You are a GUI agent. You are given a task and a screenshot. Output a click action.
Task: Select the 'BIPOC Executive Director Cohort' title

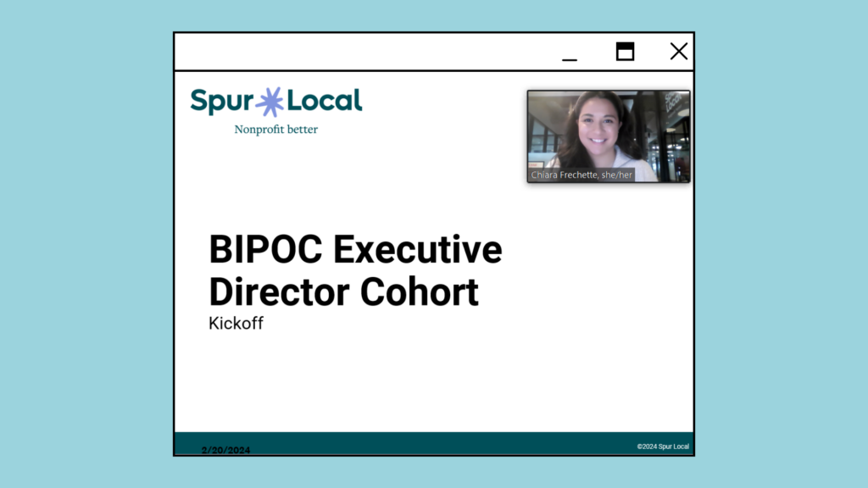tap(355, 270)
